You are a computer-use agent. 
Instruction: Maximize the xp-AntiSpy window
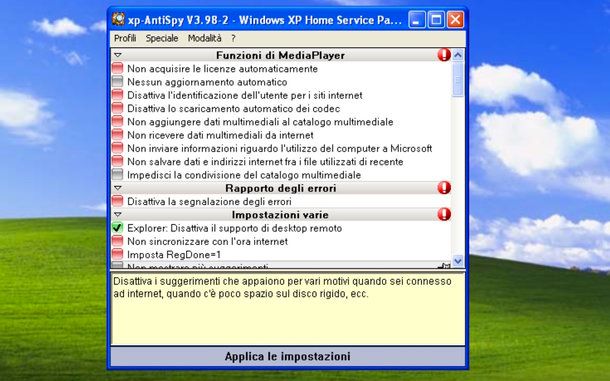436,19
